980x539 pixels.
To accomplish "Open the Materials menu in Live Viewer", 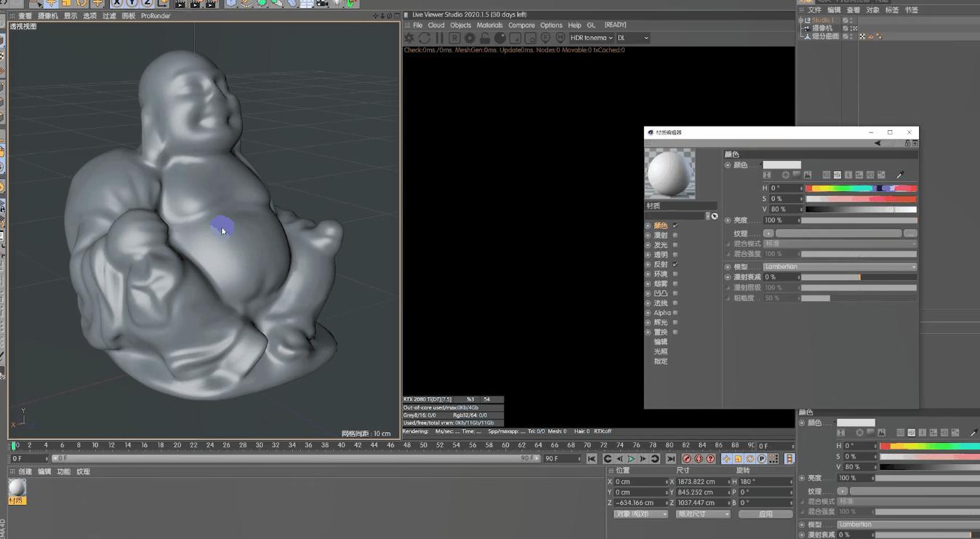I will [489, 25].
